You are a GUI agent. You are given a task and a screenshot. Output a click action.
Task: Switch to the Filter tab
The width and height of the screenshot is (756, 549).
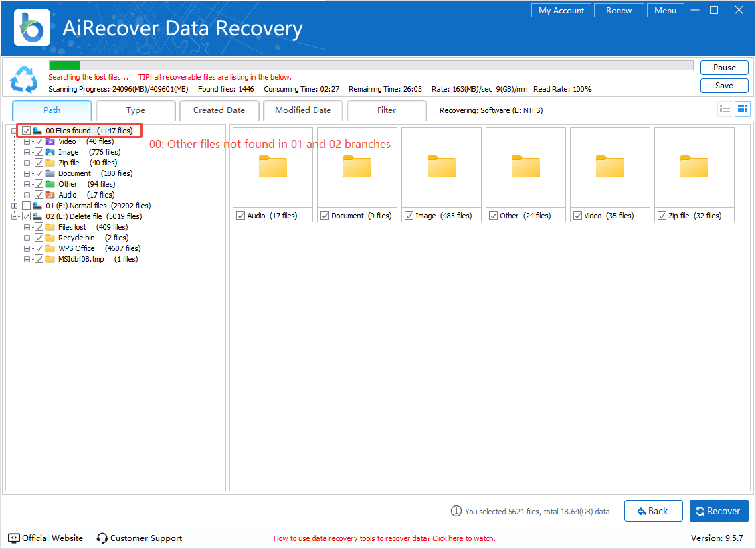click(x=387, y=110)
